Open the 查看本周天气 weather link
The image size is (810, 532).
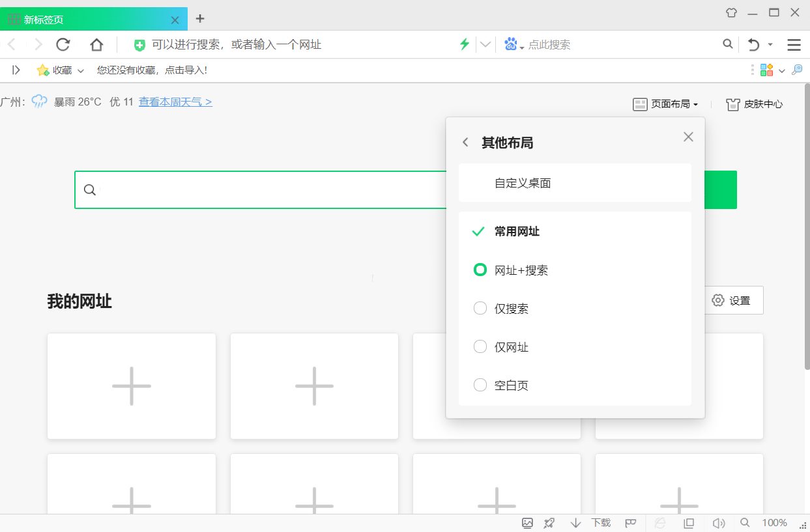(x=175, y=102)
